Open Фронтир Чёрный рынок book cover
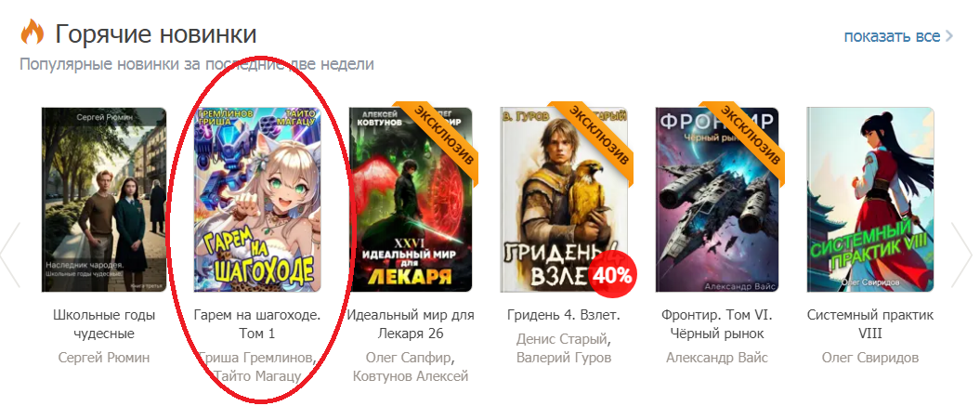Screen dimensions: 980x406 [717, 200]
